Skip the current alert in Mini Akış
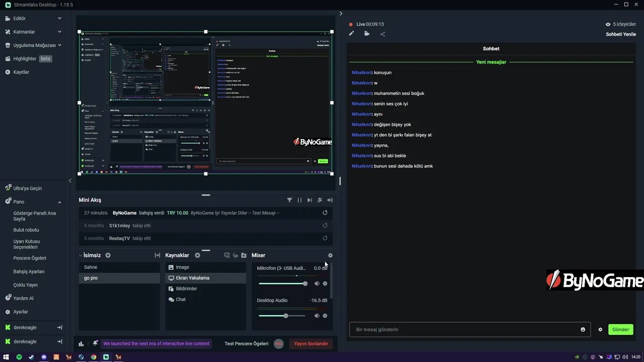 [x=309, y=200]
